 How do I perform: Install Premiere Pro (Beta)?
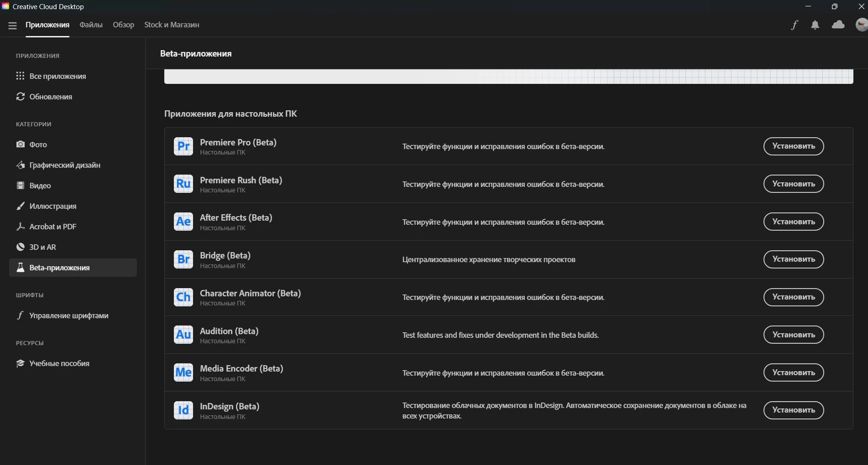(794, 146)
